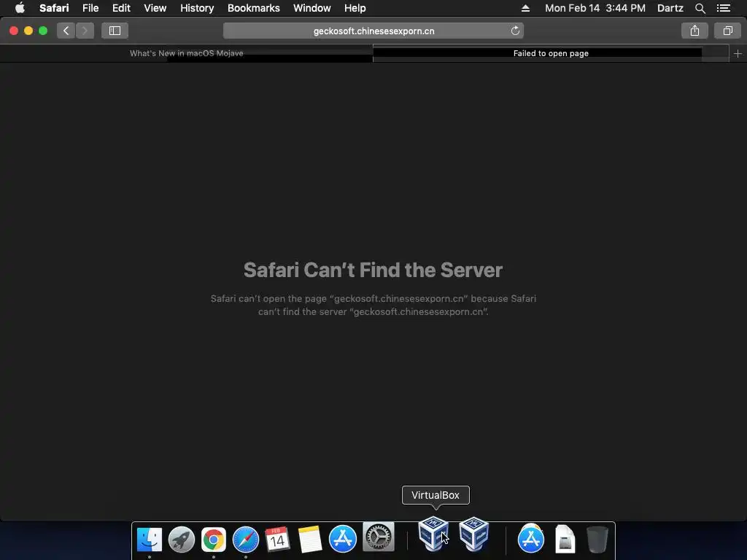Open the Edit menu
Viewport: 747px width, 560px height.
(121, 8)
